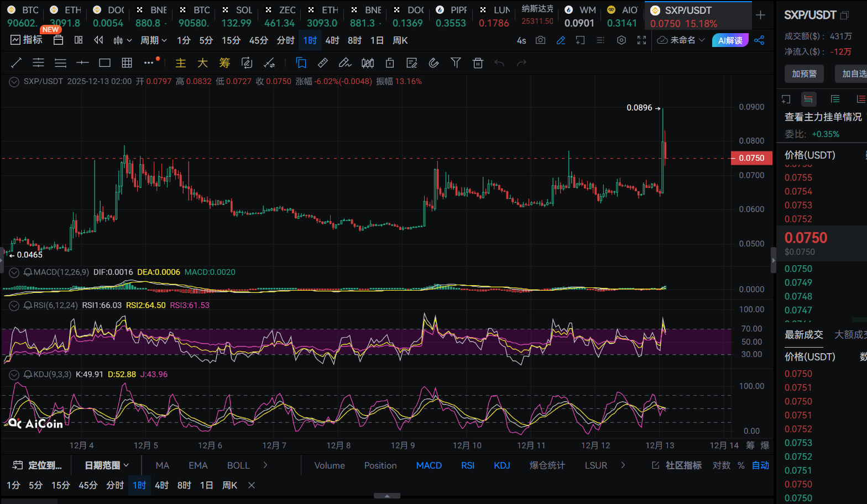The height and width of the screenshot is (504, 867).
Task: Take a chart screenshot with camera icon
Action: coord(540,40)
